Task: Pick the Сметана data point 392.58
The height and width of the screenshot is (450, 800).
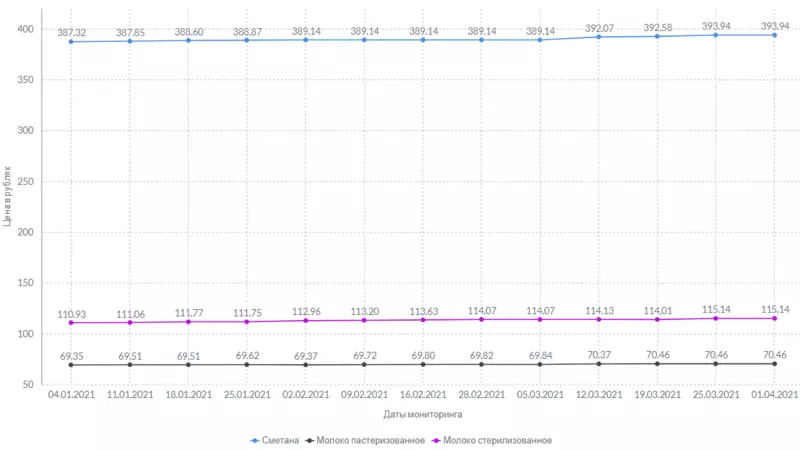Action: tap(657, 36)
